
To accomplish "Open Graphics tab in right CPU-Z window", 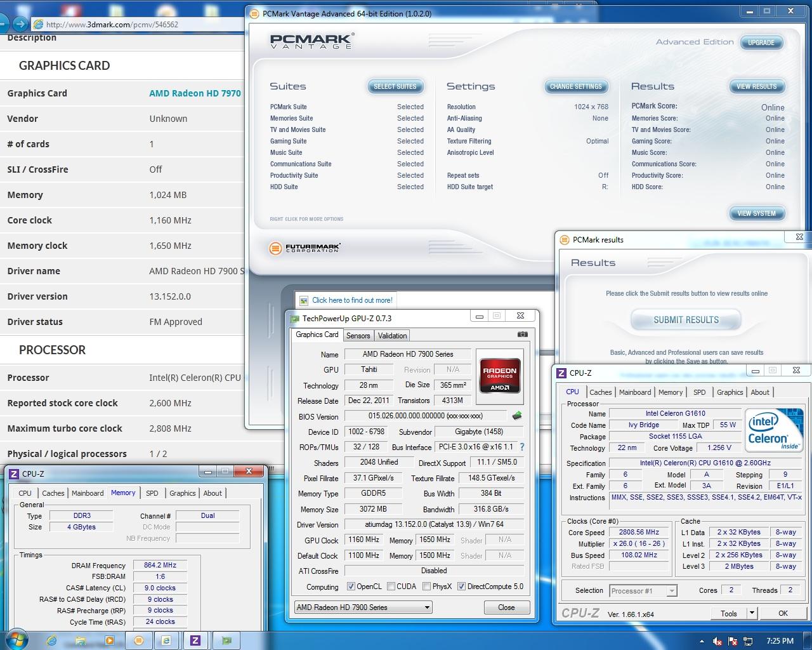I will [x=730, y=392].
